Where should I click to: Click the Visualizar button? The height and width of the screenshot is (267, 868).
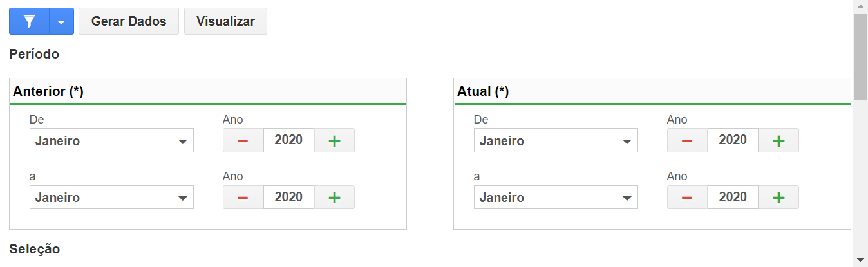click(225, 21)
